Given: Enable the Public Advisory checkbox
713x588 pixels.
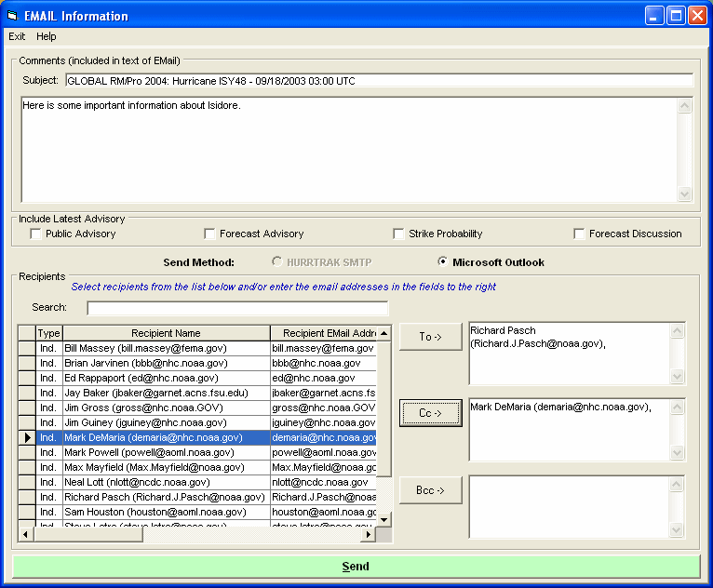Looking at the screenshot, I should (x=35, y=234).
